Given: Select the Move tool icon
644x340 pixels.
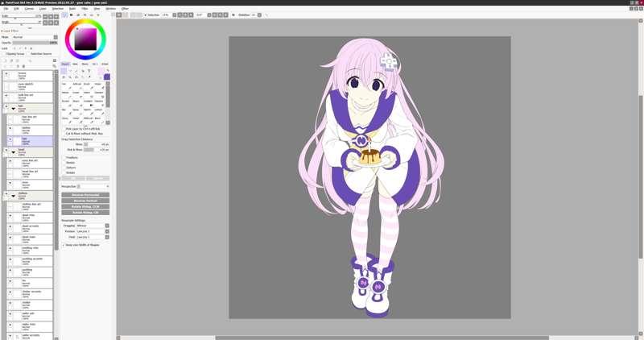Looking at the screenshot, I should coord(64,77).
